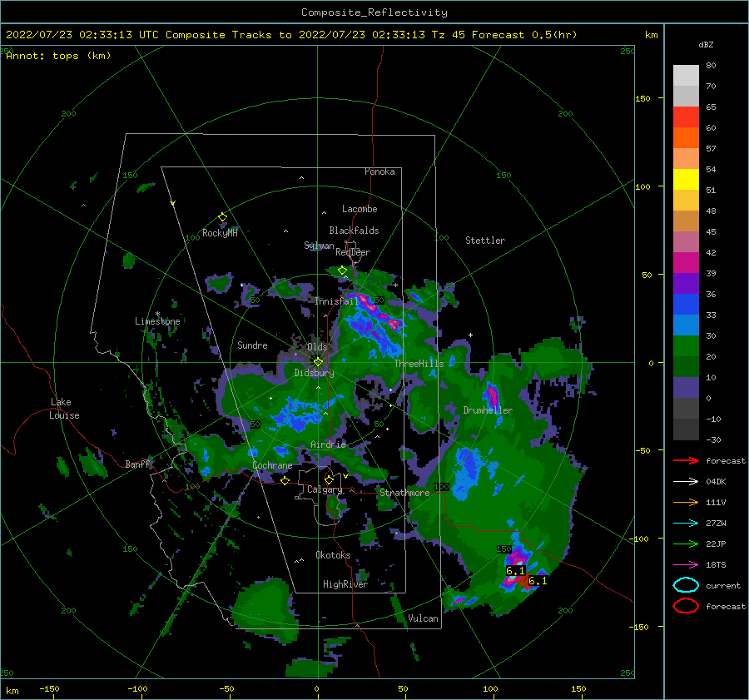Select the Blackfalds city label
This screenshot has width=749, height=700.
point(354,231)
